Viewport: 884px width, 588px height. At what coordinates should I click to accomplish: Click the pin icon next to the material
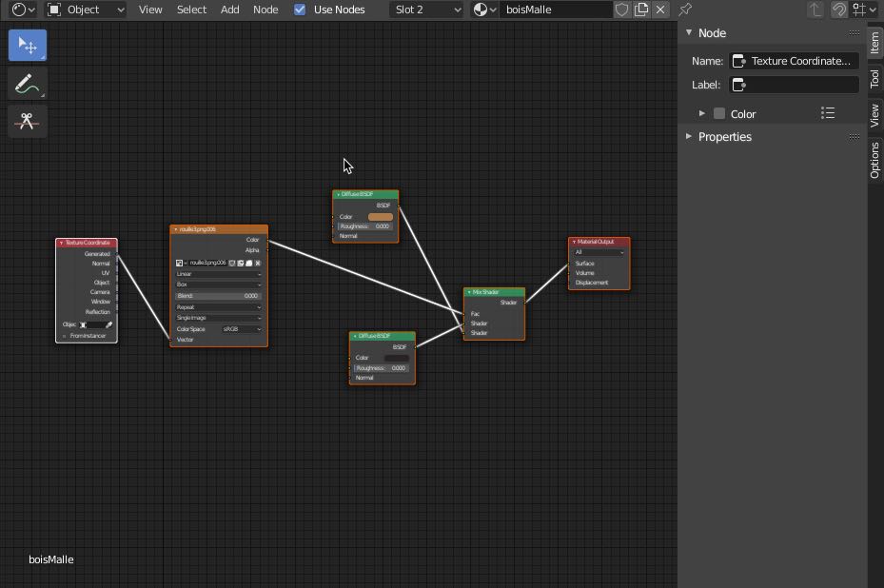click(685, 10)
